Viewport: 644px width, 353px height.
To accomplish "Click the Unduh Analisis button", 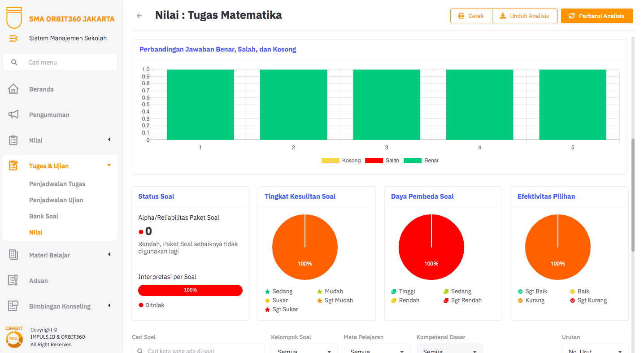I will 525,16.
